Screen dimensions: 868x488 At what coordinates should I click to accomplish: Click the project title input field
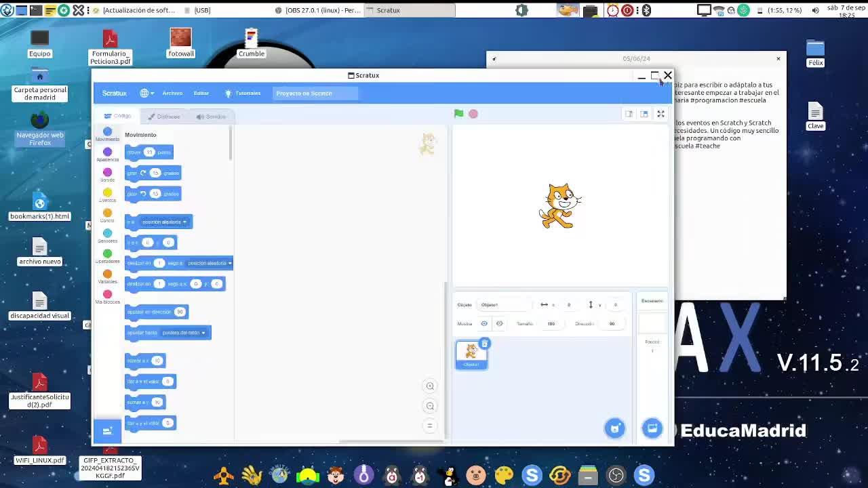point(315,93)
